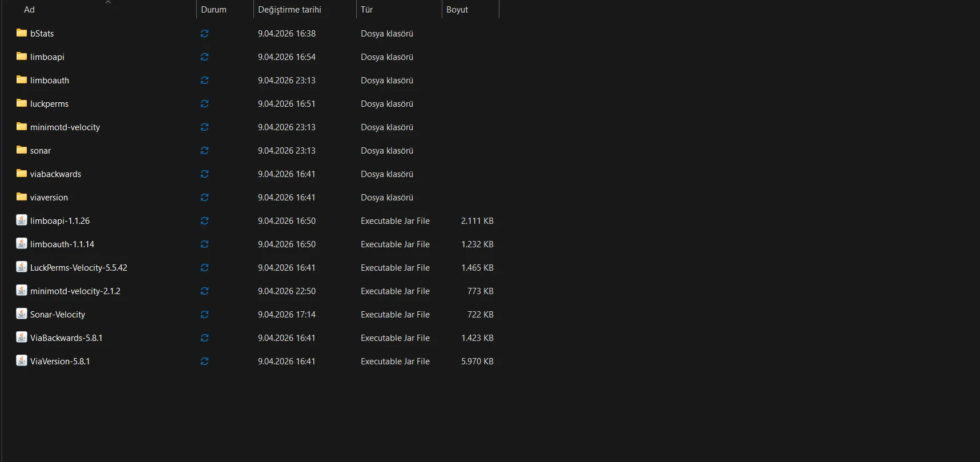Screen dimensions: 980x462
Task: Click date 9.04.2026 17:14
Action: pos(287,315)
